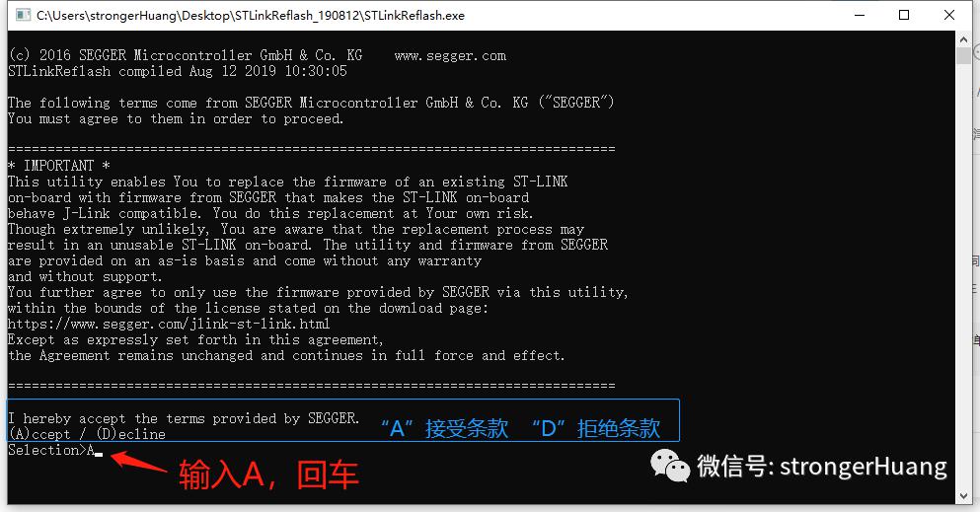
Task: Click the jlink-st-link.html download page URL
Action: pos(169,324)
